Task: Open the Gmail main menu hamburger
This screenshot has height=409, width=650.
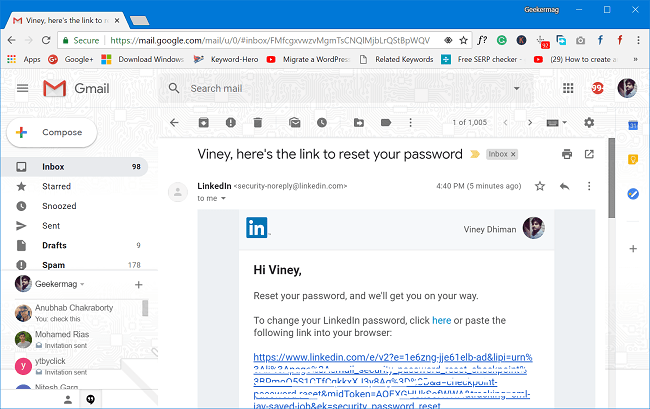Action: 22,88
